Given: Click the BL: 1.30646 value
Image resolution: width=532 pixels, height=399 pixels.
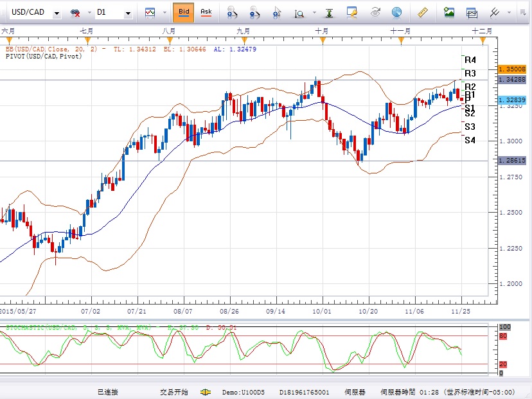Looking at the screenshot, I should click(x=184, y=49).
